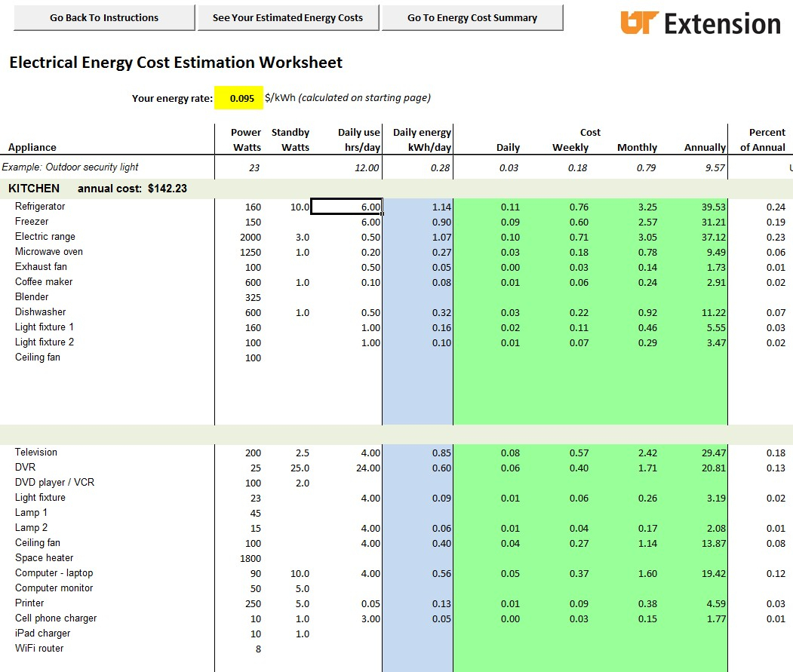
Task: Select Refrigerator daily use hours cell
Action: pyautogui.click(x=346, y=207)
